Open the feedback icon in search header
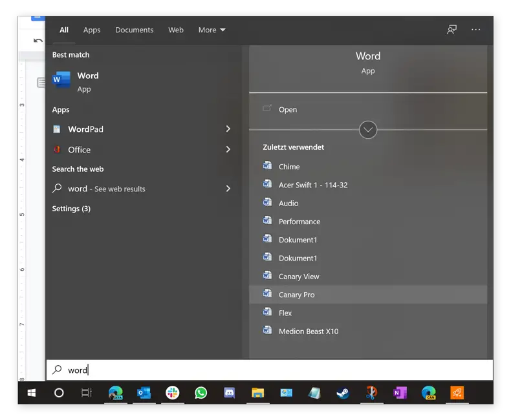Viewport: 511px width, 420px height. click(451, 30)
